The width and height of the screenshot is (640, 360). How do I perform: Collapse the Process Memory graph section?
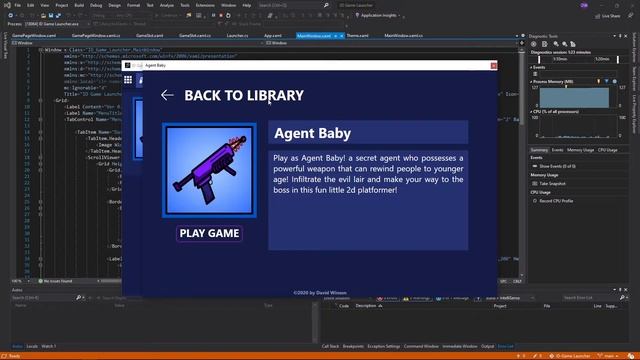531,82
